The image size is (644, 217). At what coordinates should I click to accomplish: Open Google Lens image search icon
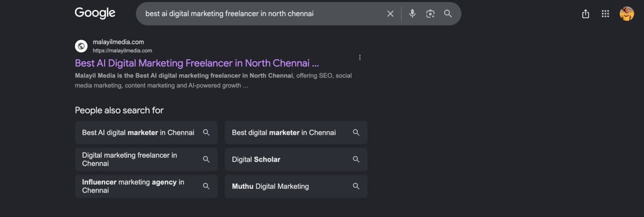coord(430,14)
